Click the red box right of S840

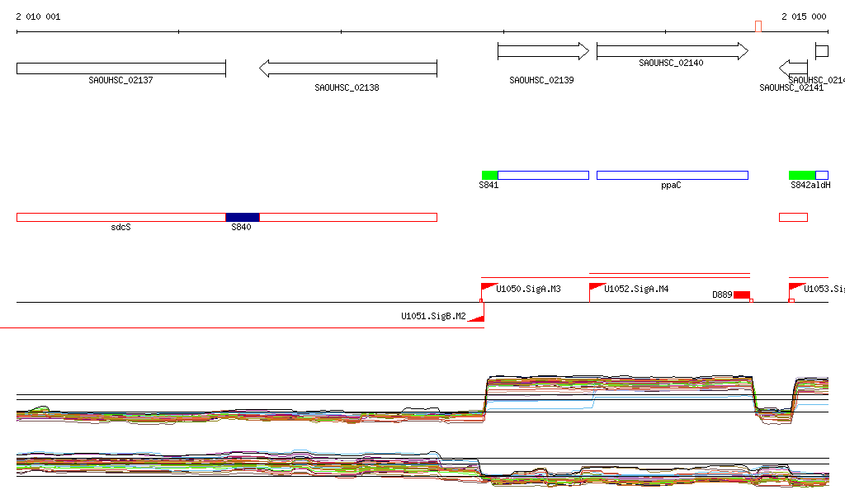348,217
